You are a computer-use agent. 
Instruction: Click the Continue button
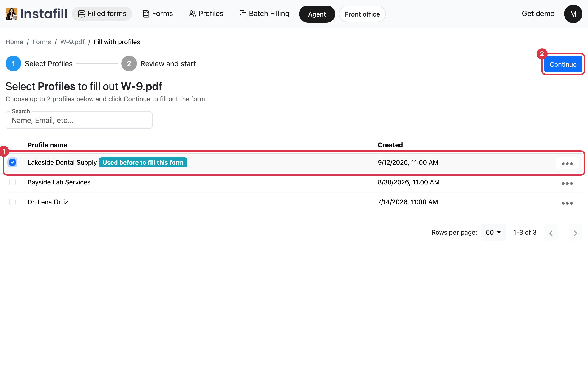click(563, 64)
